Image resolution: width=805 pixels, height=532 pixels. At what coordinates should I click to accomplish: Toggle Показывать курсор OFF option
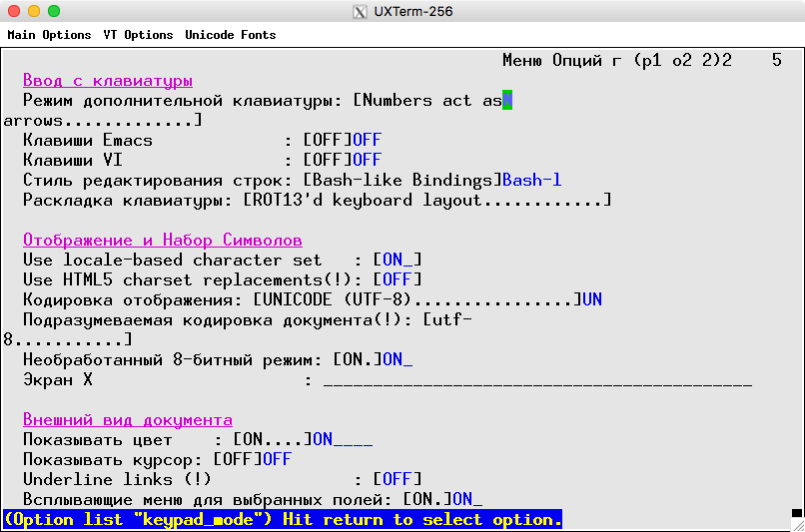(237, 459)
